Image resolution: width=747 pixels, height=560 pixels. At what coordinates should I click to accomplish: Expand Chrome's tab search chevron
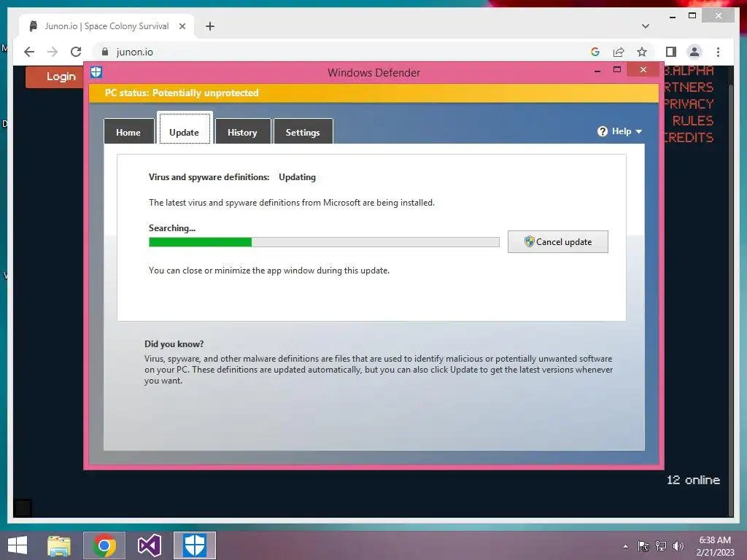[646, 26]
